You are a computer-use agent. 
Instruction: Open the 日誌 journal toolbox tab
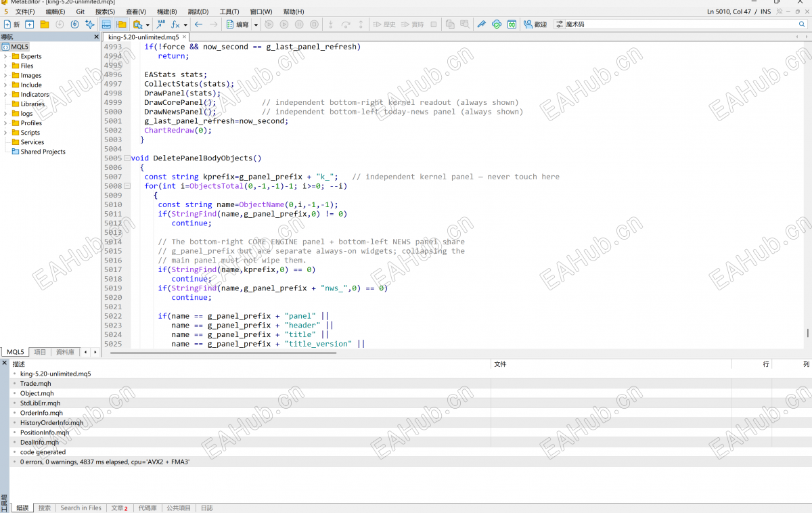(x=206, y=508)
